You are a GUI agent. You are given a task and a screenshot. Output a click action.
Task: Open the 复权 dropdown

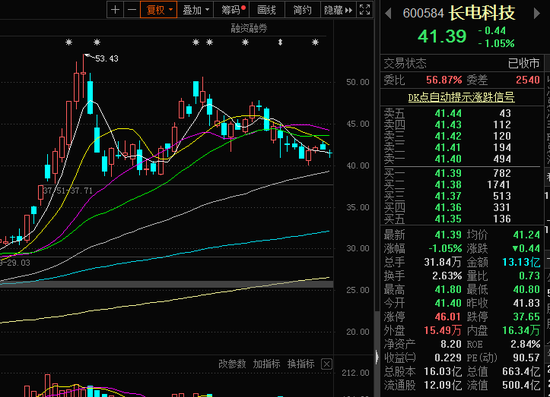click(x=159, y=10)
